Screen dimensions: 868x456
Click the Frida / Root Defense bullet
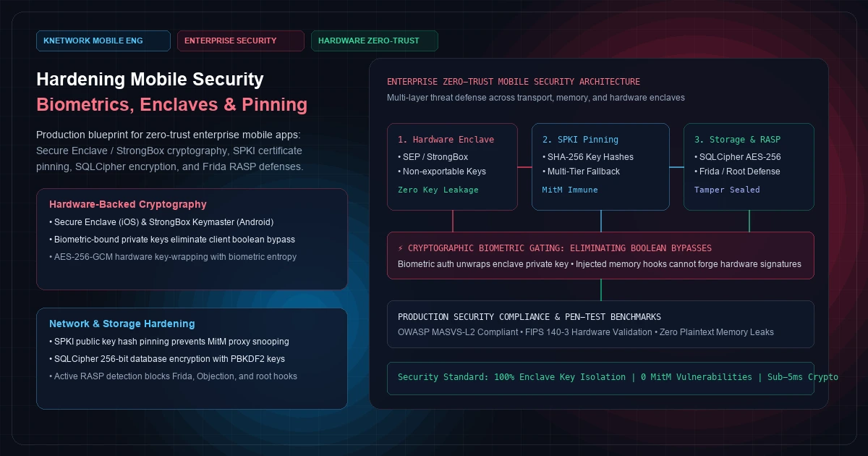click(738, 172)
